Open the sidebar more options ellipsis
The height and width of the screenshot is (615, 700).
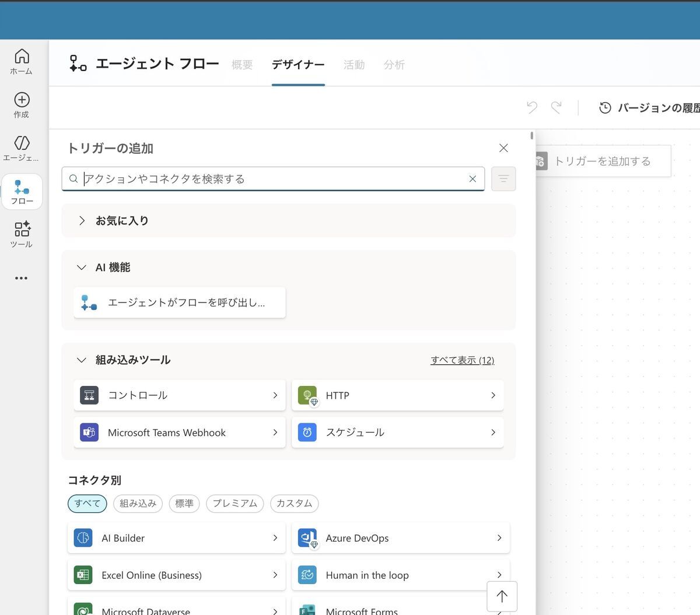[22, 278]
